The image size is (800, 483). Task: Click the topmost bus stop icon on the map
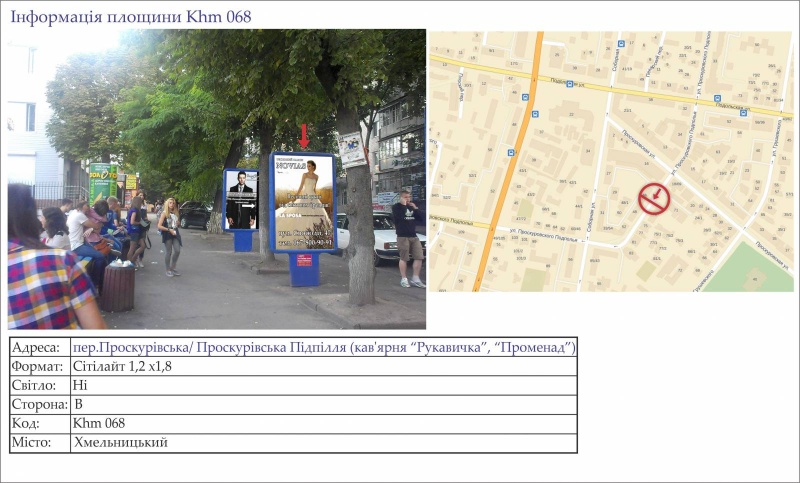click(x=622, y=44)
